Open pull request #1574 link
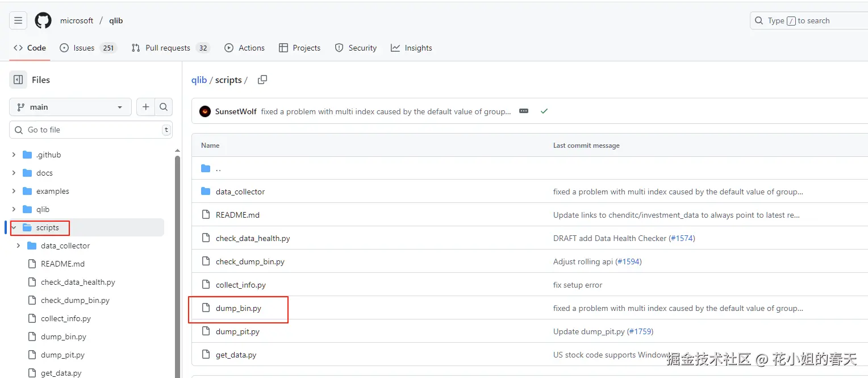The height and width of the screenshot is (378, 868). pyautogui.click(x=682, y=238)
